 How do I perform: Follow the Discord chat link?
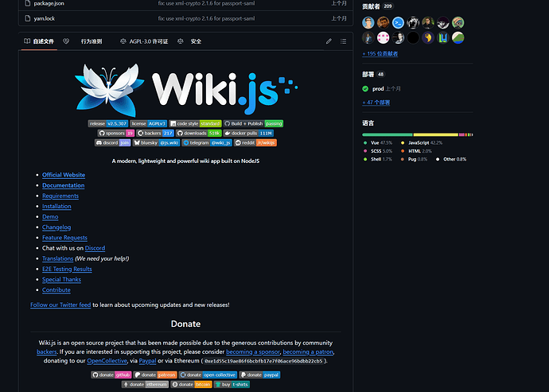(x=95, y=248)
